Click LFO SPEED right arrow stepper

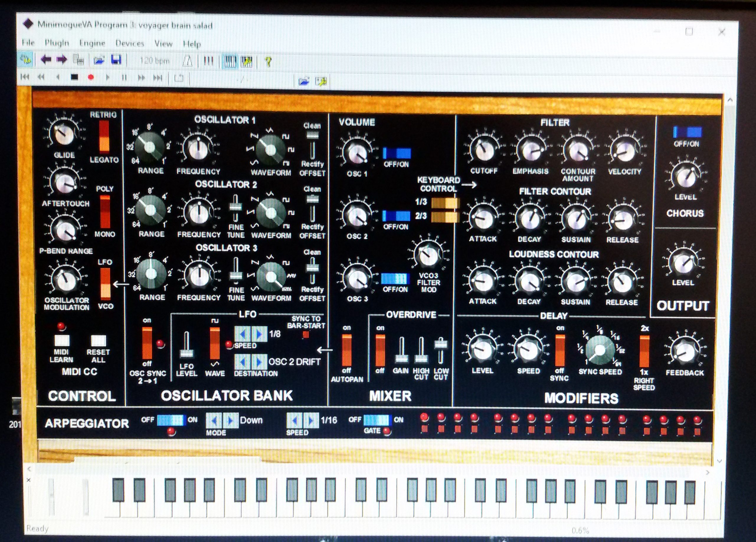(259, 334)
